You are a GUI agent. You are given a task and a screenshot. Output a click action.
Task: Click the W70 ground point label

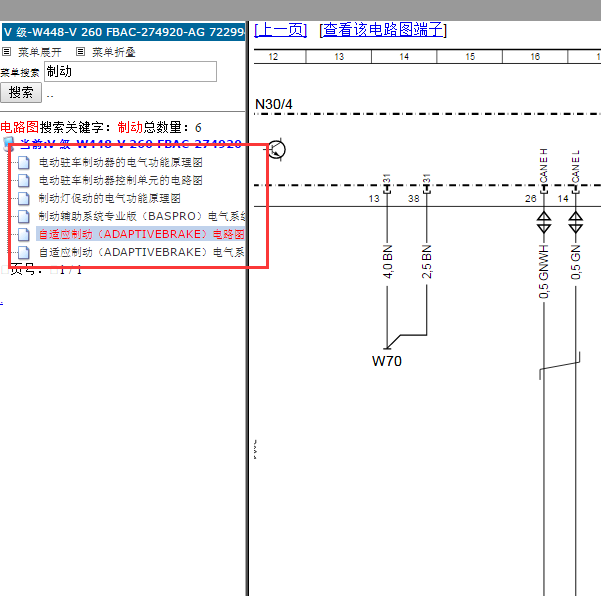[387, 361]
